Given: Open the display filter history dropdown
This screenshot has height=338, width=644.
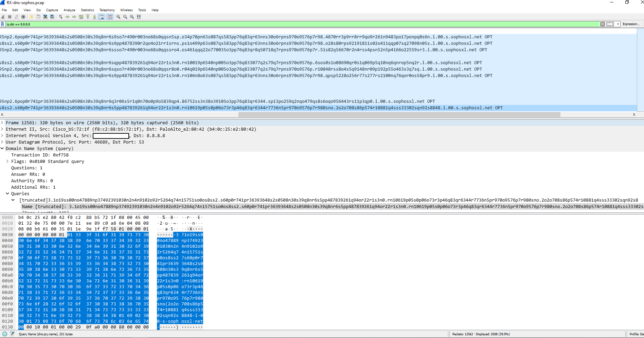Looking at the screenshot, I should coord(618,24).
